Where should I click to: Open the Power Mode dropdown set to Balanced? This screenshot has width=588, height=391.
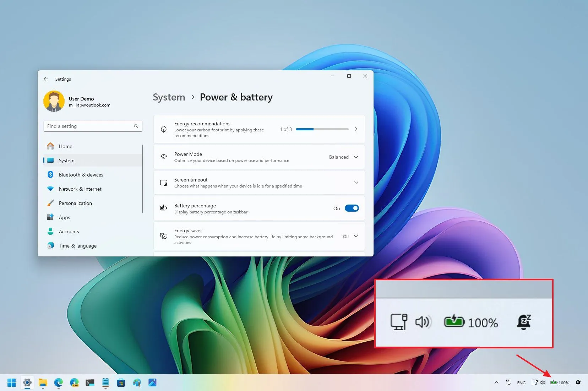(356, 157)
